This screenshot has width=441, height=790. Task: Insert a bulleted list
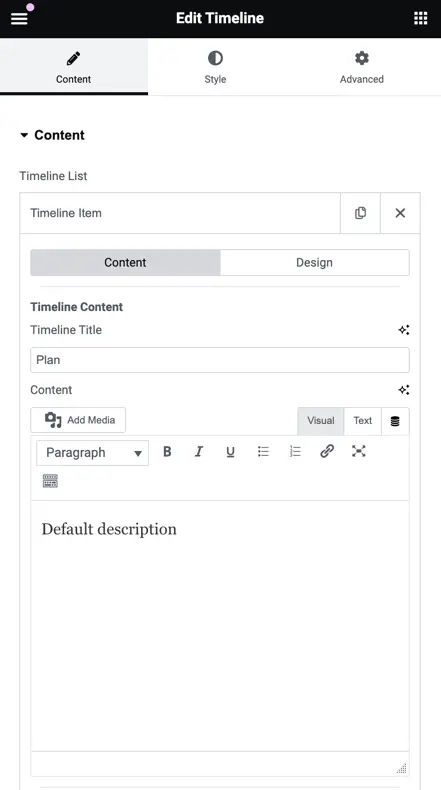point(263,452)
